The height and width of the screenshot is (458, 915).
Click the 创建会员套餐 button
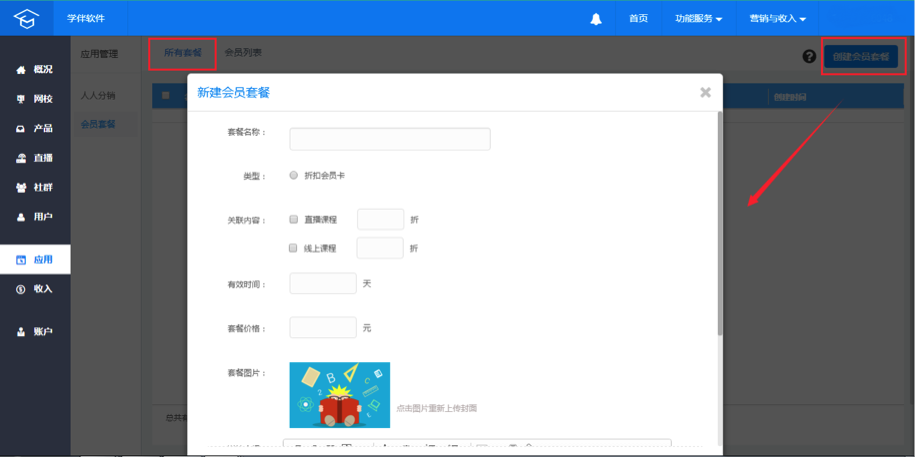pyautogui.click(x=861, y=57)
